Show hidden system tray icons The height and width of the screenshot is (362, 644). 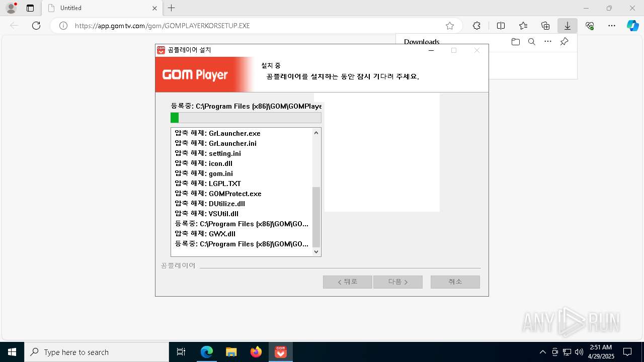542,352
